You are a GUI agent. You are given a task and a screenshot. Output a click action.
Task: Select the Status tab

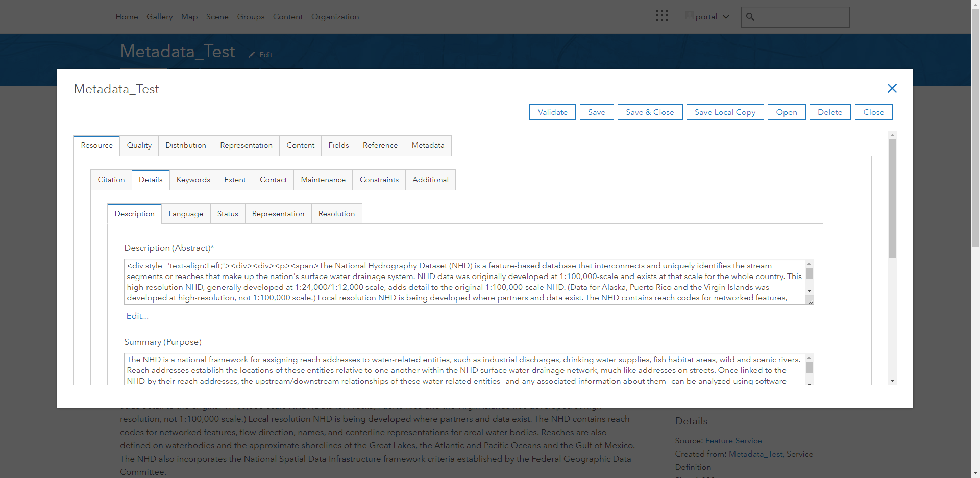click(228, 214)
